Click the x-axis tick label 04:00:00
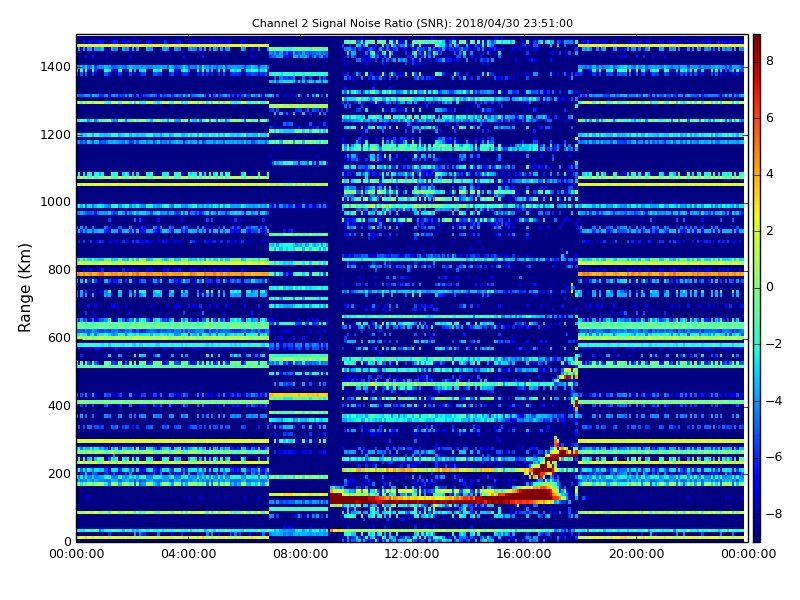 189,554
